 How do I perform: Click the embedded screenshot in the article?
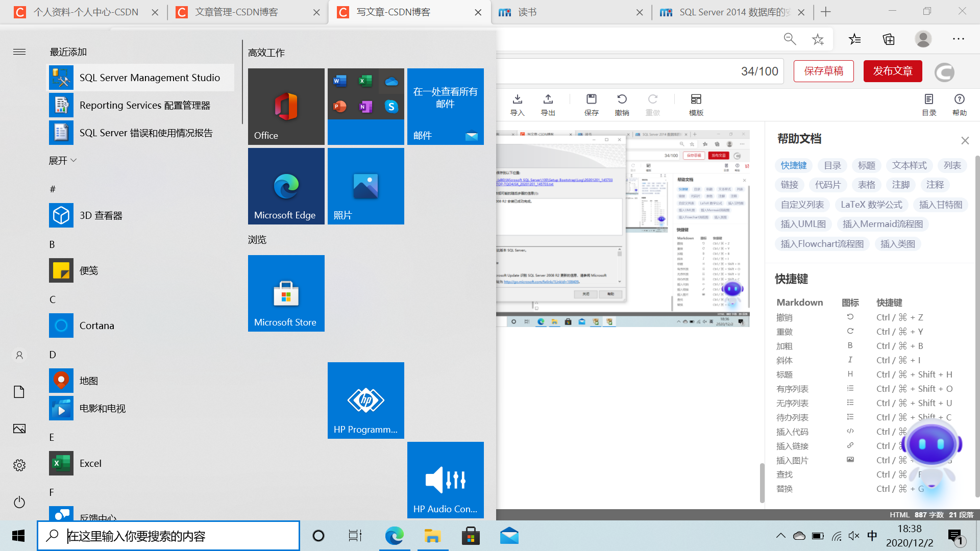pyautogui.click(x=623, y=229)
